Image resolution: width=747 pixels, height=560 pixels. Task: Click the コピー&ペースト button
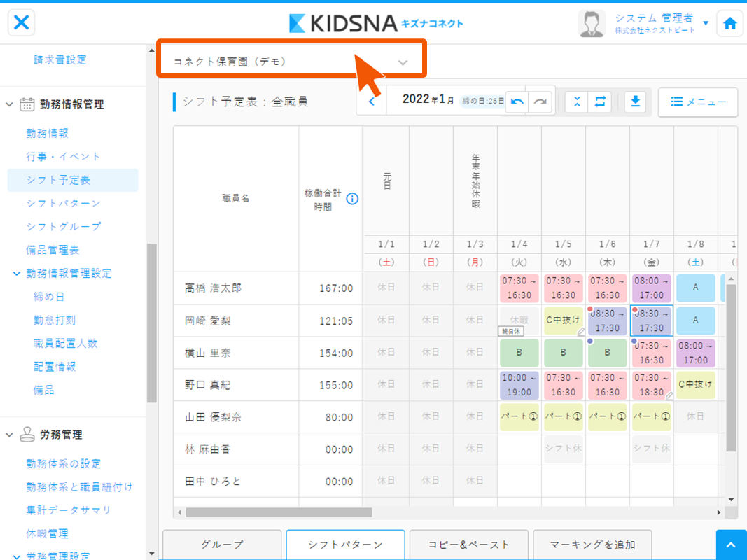pyautogui.click(x=468, y=545)
